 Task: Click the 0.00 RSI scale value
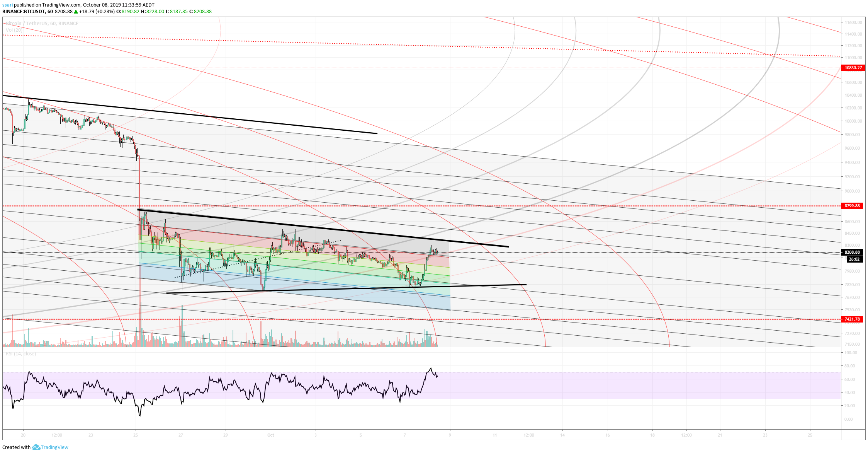click(848, 419)
